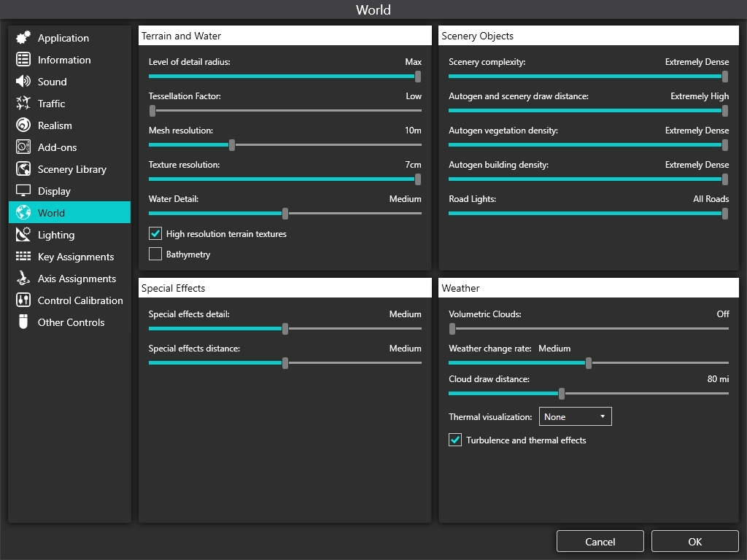747x560 pixels.
Task: Disable High resolution terrain textures checkbox
Action: click(x=155, y=234)
